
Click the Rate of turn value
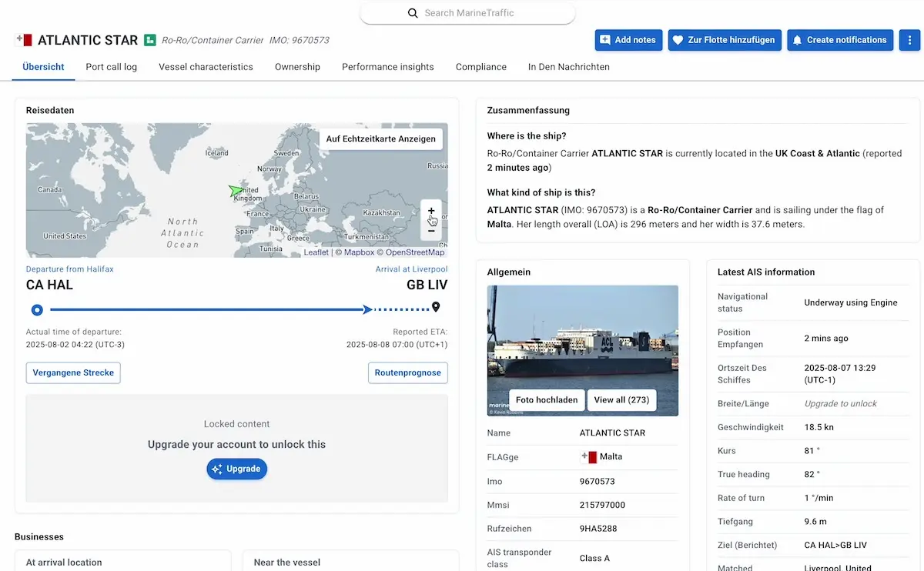(x=819, y=498)
